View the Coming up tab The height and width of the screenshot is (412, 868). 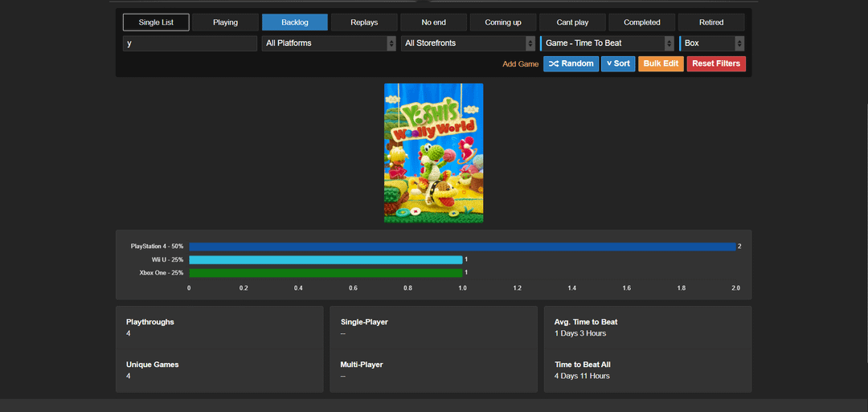click(x=503, y=22)
